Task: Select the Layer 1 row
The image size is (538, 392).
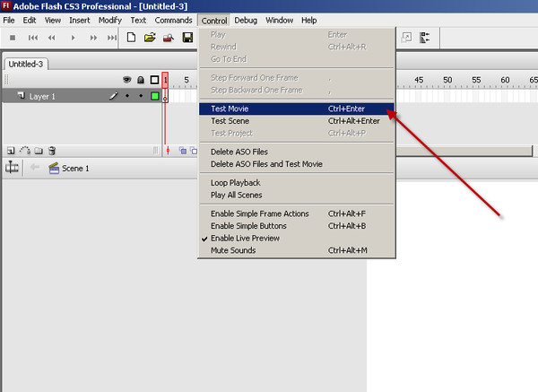Action: pyautogui.click(x=82, y=96)
